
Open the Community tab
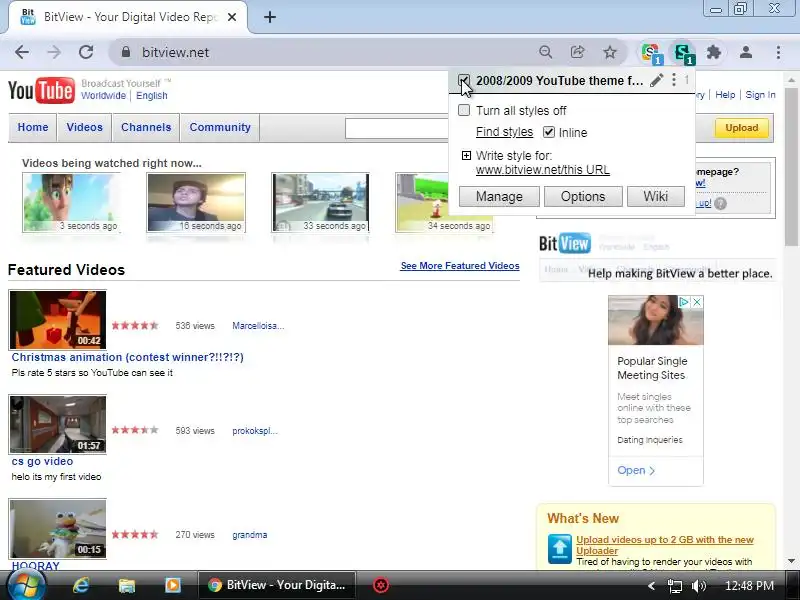coord(220,127)
